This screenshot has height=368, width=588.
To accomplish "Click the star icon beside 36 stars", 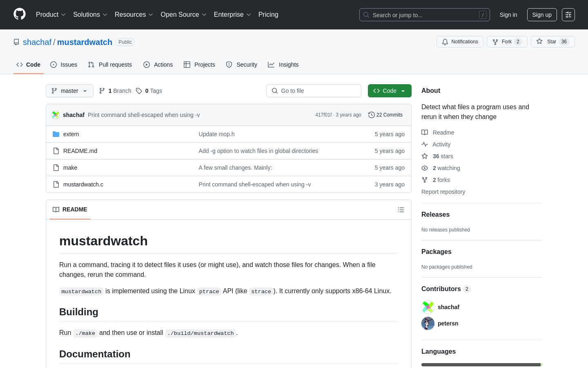I will 425,156.
